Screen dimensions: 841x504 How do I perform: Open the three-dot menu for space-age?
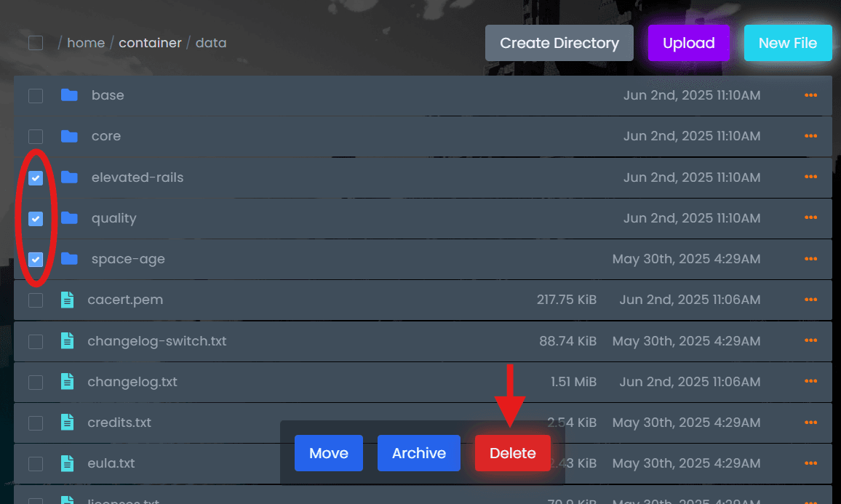tap(810, 259)
